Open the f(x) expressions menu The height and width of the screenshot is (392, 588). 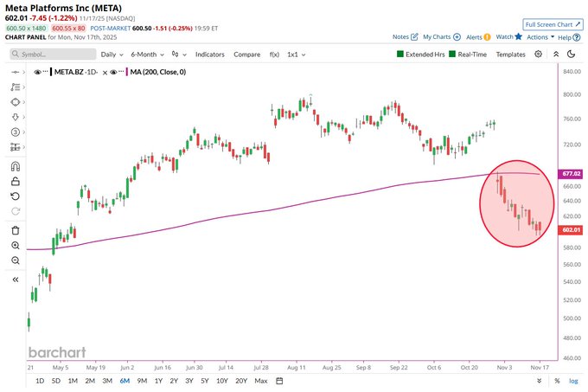(x=274, y=55)
